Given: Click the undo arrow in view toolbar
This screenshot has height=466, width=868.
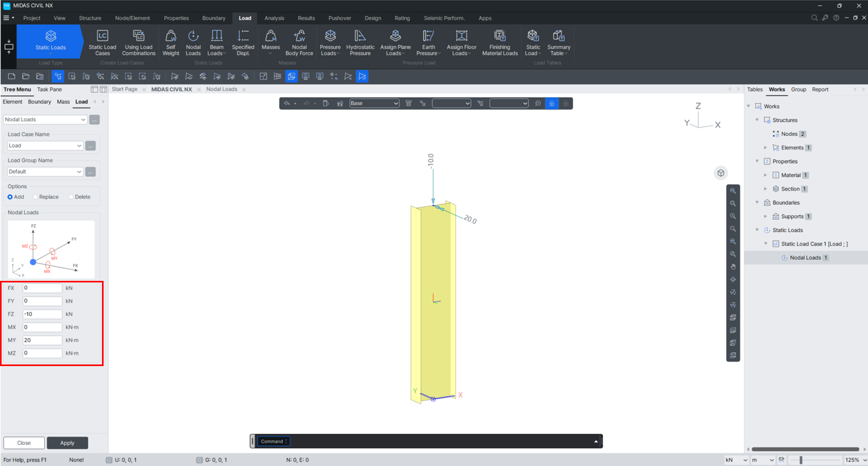Looking at the screenshot, I should tap(287, 103).
